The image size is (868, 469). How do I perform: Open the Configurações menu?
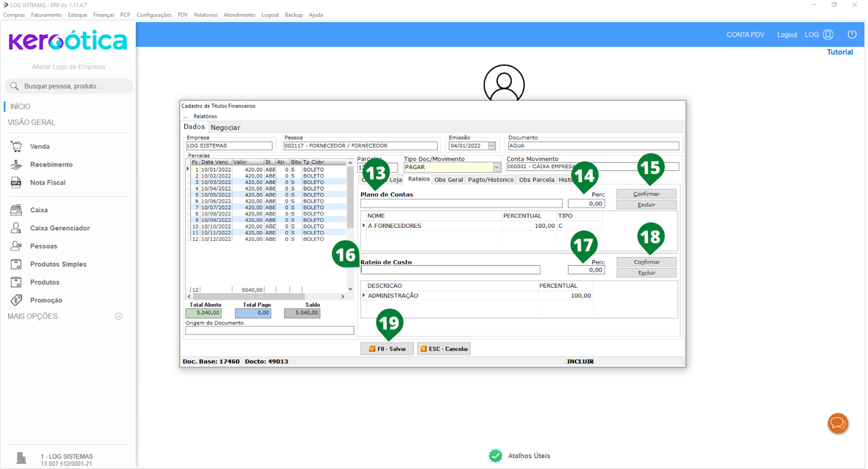coord(154,15)
